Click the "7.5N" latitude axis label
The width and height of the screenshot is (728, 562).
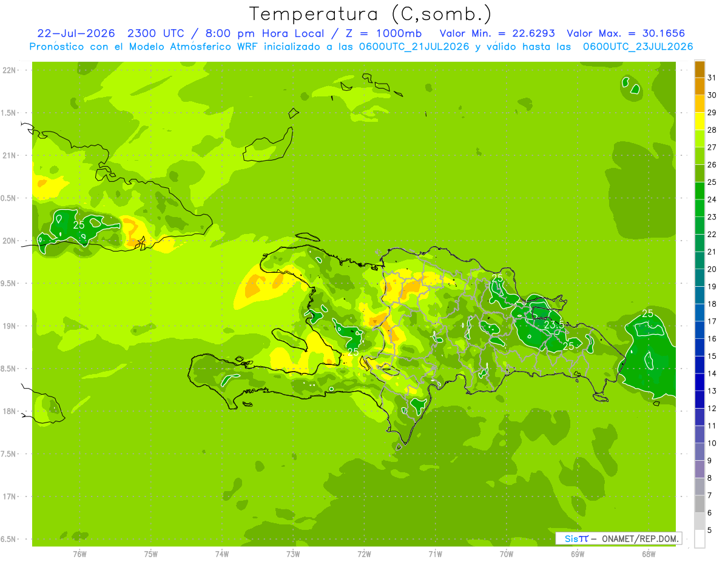click(x=9, y=453)
